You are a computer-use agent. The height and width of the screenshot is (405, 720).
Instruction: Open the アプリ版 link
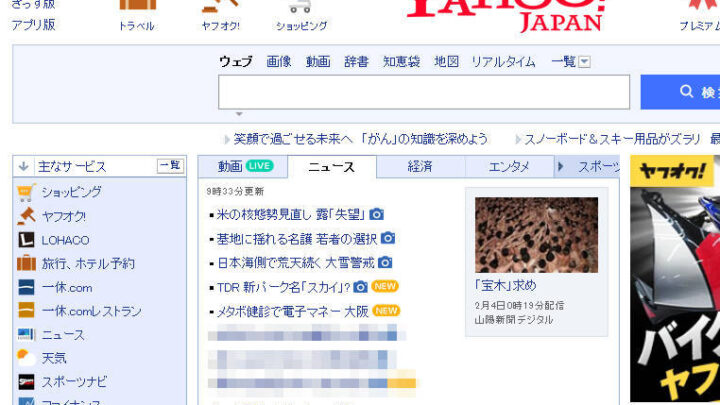pyautogui.click(x=34, y=25)
